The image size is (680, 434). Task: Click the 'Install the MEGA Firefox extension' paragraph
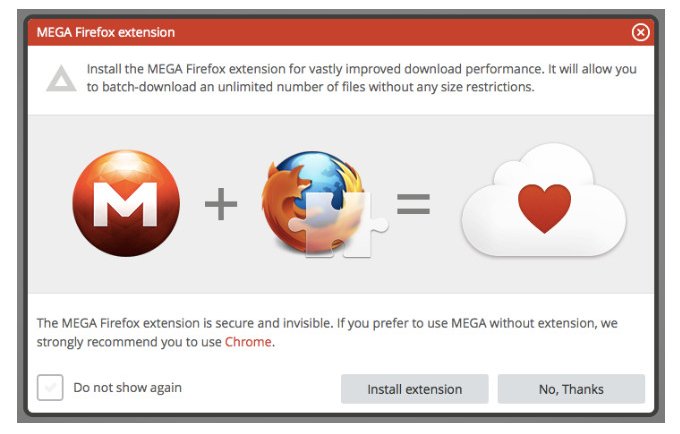click(362, 78)
